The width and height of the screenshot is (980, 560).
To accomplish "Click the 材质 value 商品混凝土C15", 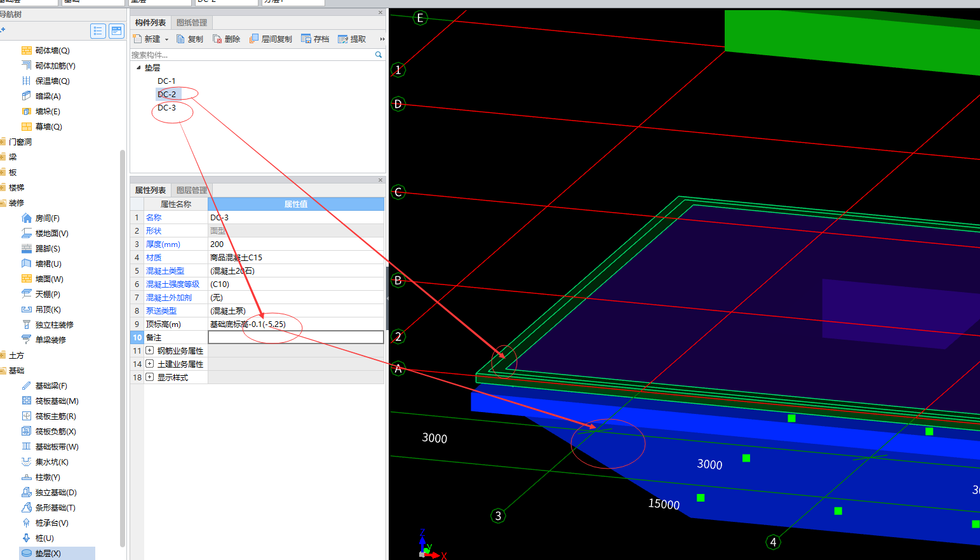I will (x=296, y=257).
